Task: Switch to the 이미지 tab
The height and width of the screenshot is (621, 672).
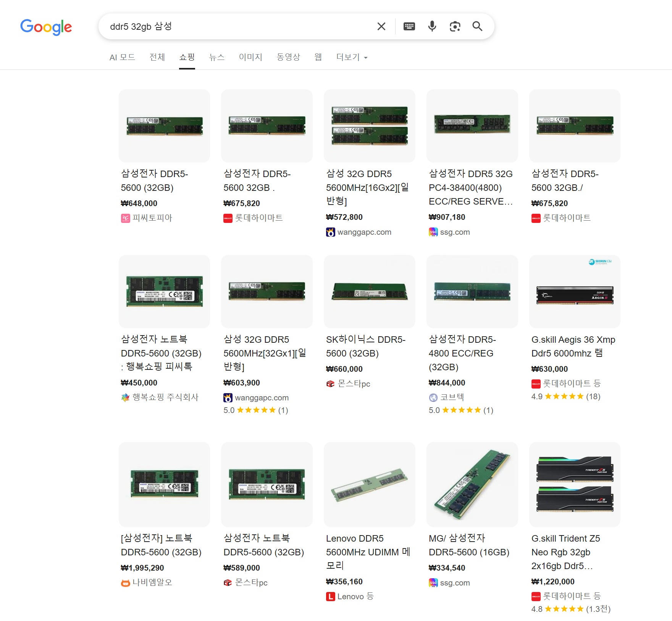Action: pos(250,57)
